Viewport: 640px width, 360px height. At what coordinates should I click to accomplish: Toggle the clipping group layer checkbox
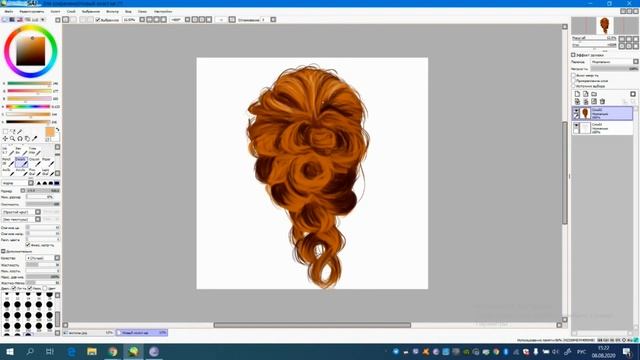click(x=573, y=81)
